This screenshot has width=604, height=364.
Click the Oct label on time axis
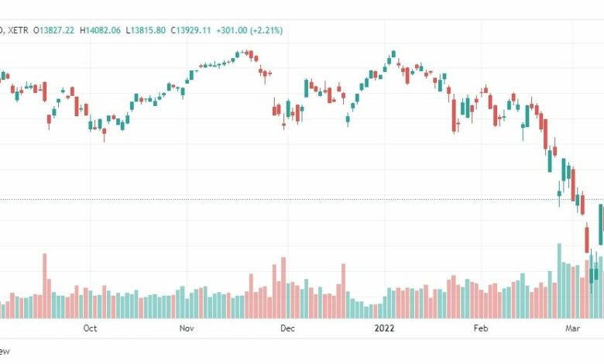(90, 328)
